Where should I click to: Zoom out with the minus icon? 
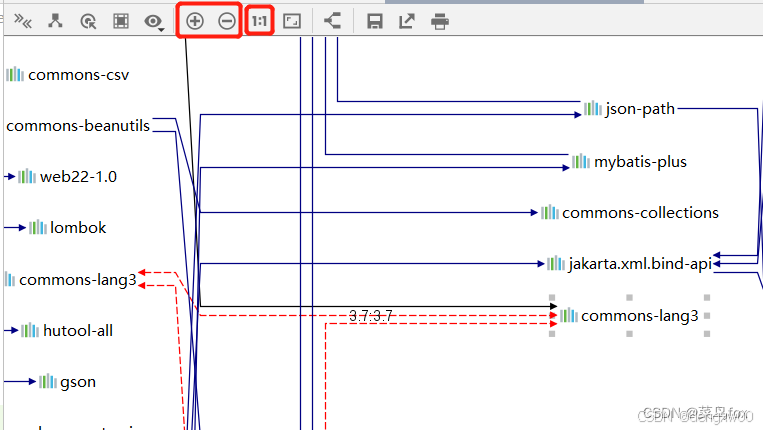227,21
